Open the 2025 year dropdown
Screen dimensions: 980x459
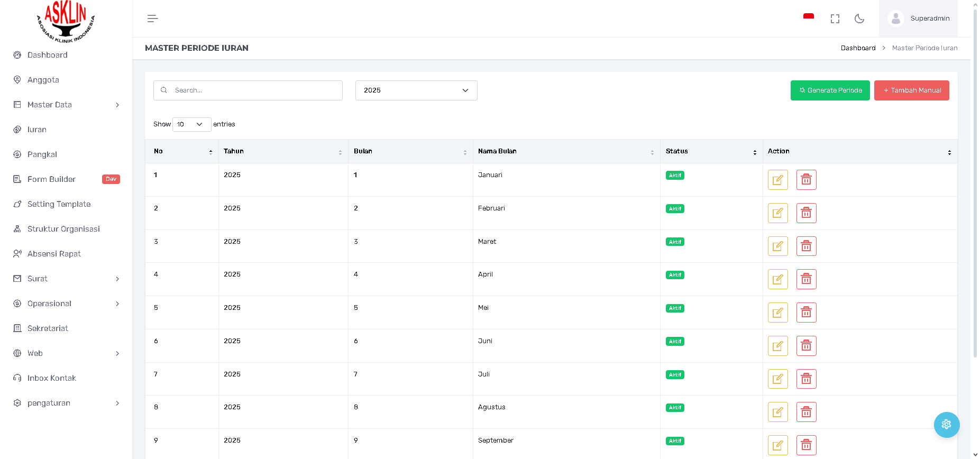416,90
